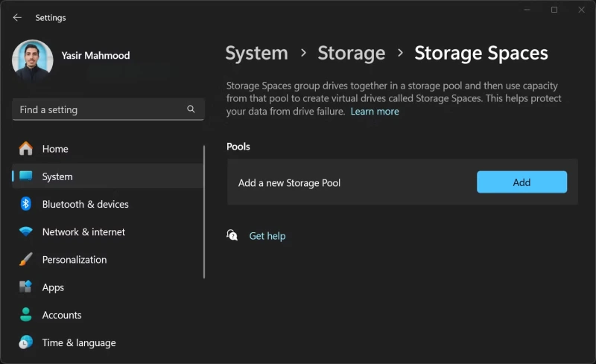Navigate to System in the breadcrumb
The width and height of the screenshot is (596, 364).
point(256,54)
